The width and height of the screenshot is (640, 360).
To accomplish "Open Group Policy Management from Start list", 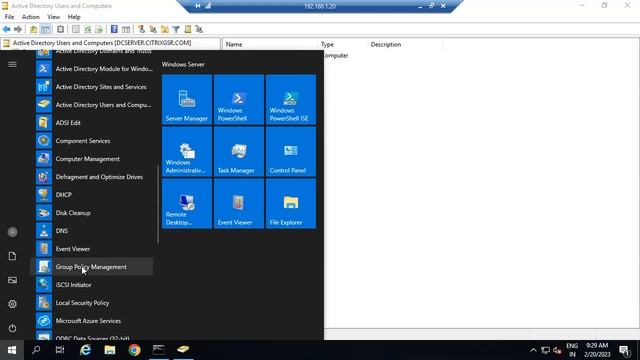I will click(x=92, y=267).
